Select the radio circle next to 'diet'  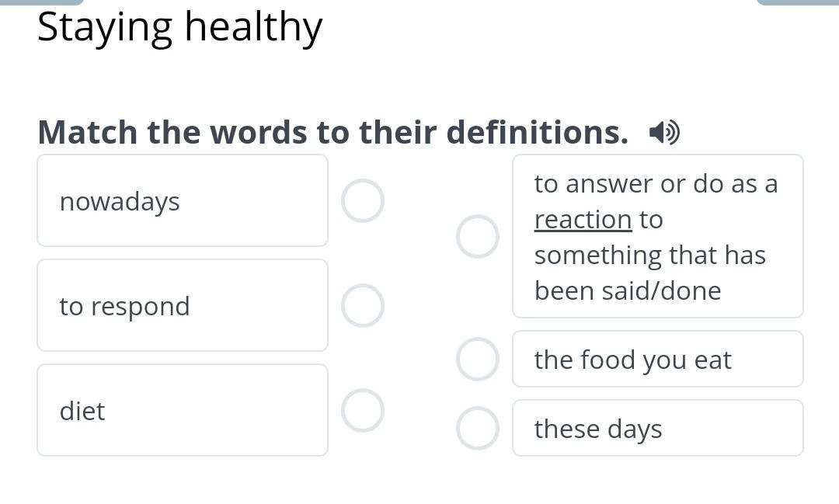click(x=363, y=410)
